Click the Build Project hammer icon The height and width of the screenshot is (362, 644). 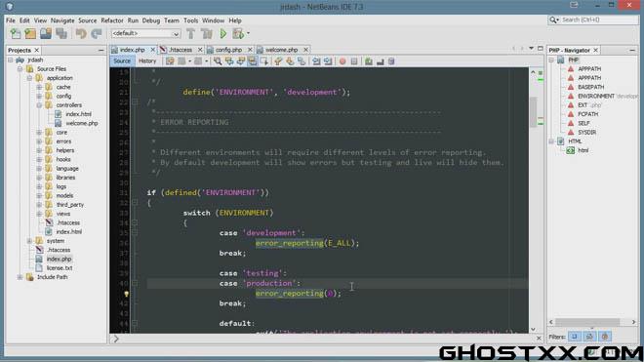191,34
